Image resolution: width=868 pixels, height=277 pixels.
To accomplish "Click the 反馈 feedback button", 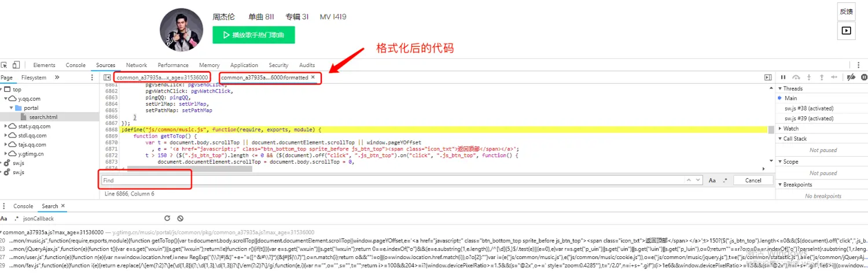I will coord(847,12).
